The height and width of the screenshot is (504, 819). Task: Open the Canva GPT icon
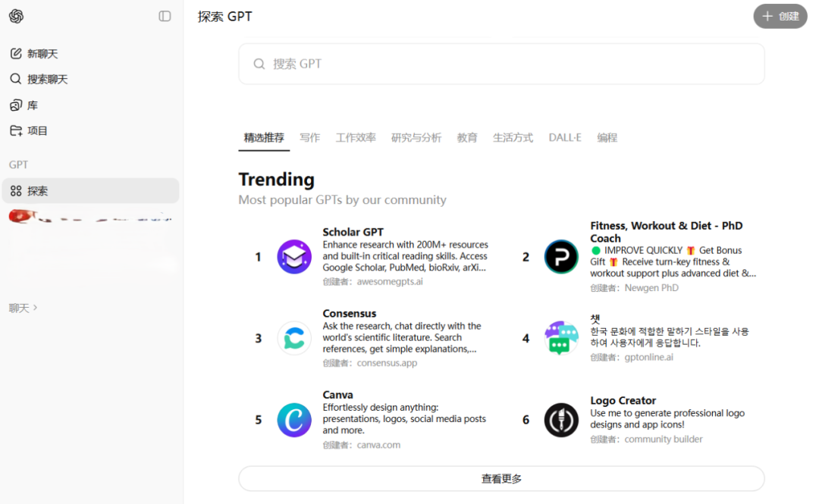pyautogui.click(x=294, y=420)
